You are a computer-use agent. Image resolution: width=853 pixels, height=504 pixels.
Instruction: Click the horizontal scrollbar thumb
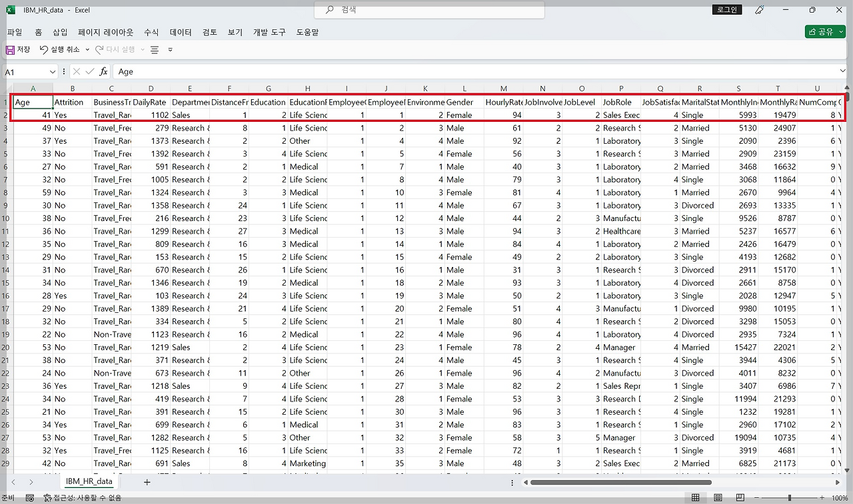click(621, 482)
